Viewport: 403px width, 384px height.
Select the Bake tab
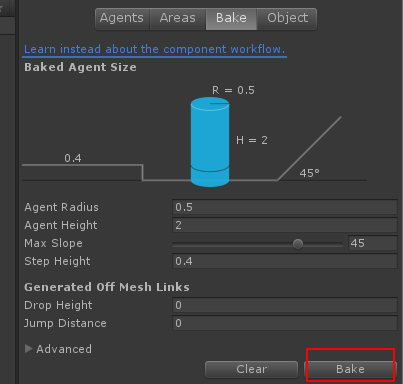(x=231, y=19)
